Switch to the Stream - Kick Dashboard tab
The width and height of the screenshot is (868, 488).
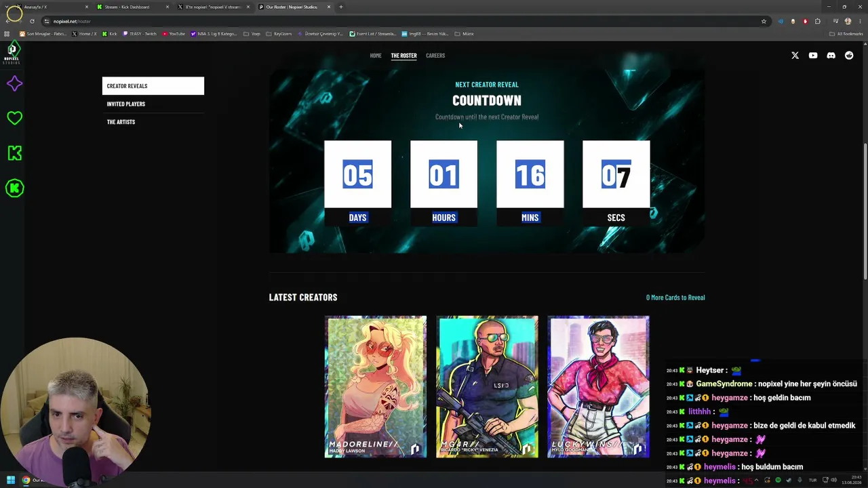point(132,7)
